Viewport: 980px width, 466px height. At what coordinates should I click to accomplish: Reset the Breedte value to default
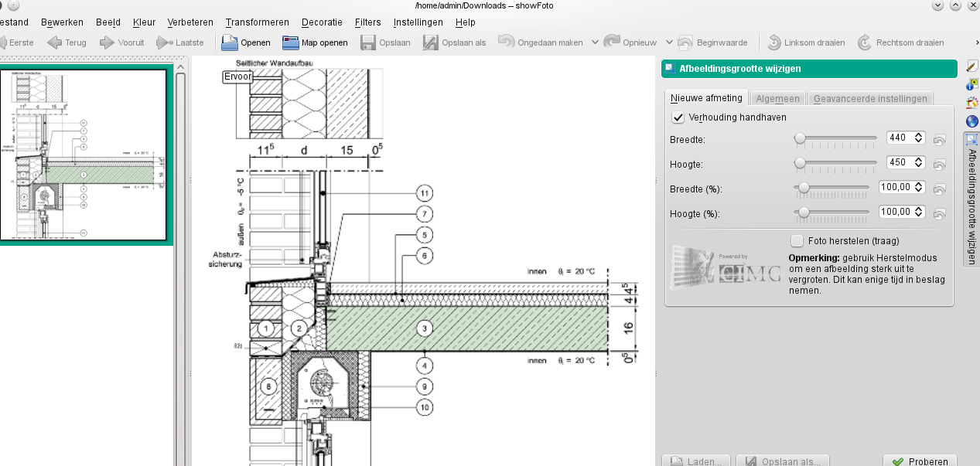point(940,139)
